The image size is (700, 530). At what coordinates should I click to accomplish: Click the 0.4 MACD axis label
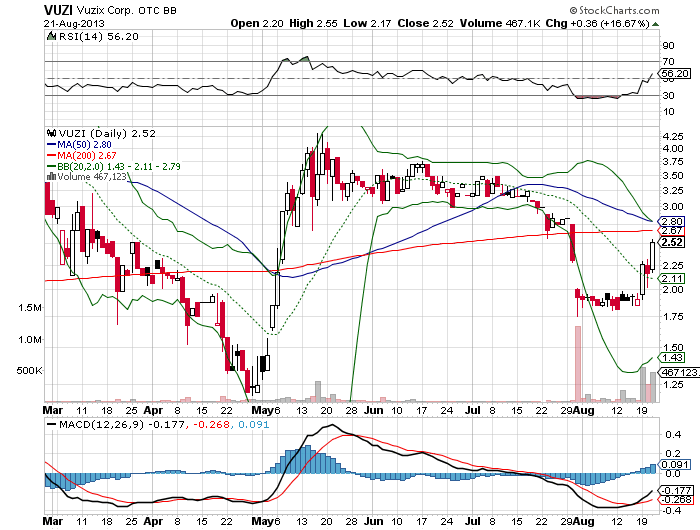tap(673, 434)
